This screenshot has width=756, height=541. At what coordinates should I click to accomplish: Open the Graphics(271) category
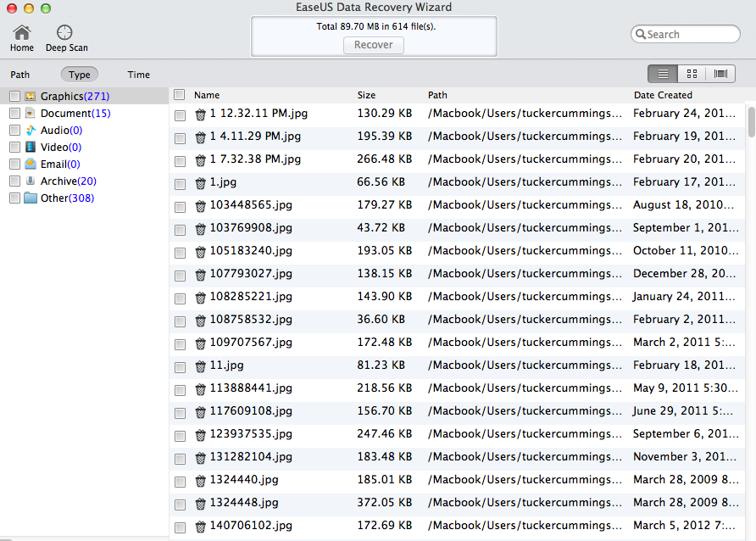(75, 96)
